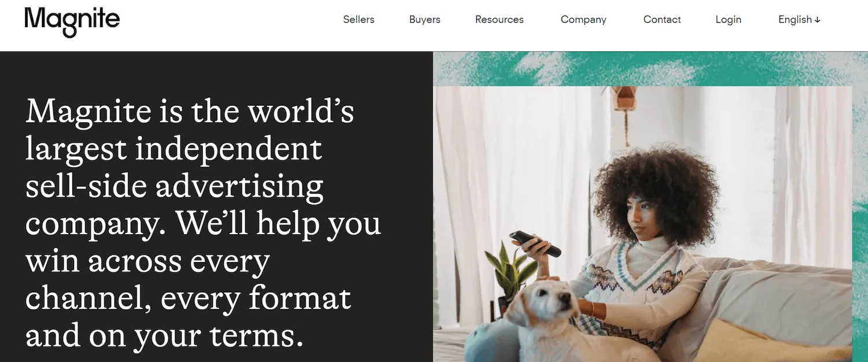Expand the Resources navigation item

click(x=499, y=20)
